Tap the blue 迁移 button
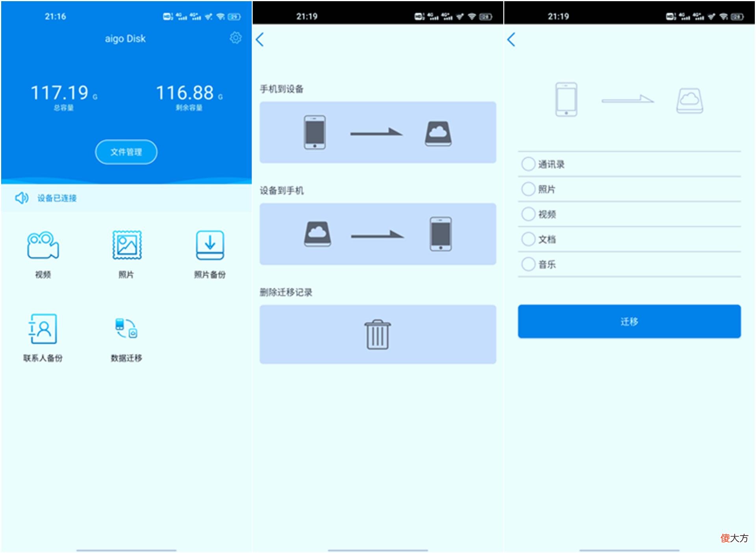Viewport: 756px width, 553px height. coord(629,321)
